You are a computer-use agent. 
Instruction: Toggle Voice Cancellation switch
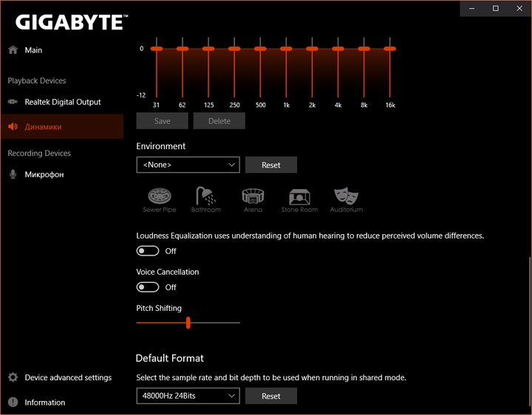click(x=148, y=287)
